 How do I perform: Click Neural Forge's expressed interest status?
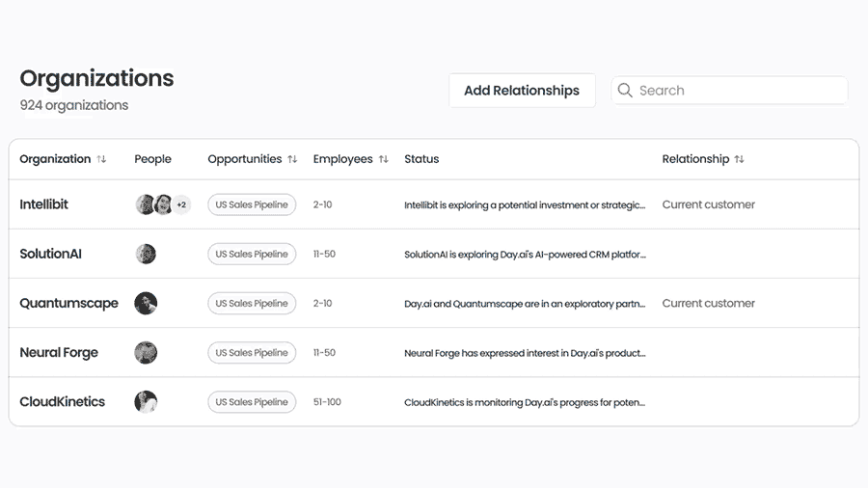pos(525,353)
